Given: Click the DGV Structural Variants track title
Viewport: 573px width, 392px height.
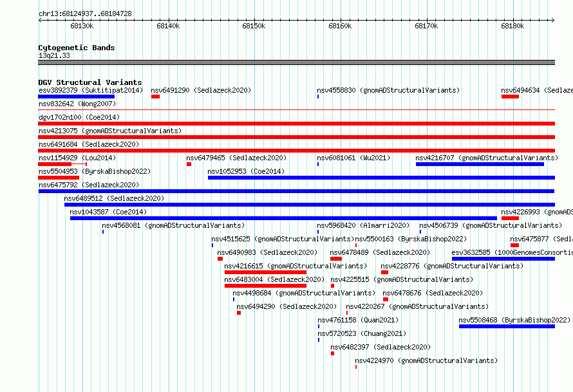Looking at the screenshot, I should (x=90, y=82).
